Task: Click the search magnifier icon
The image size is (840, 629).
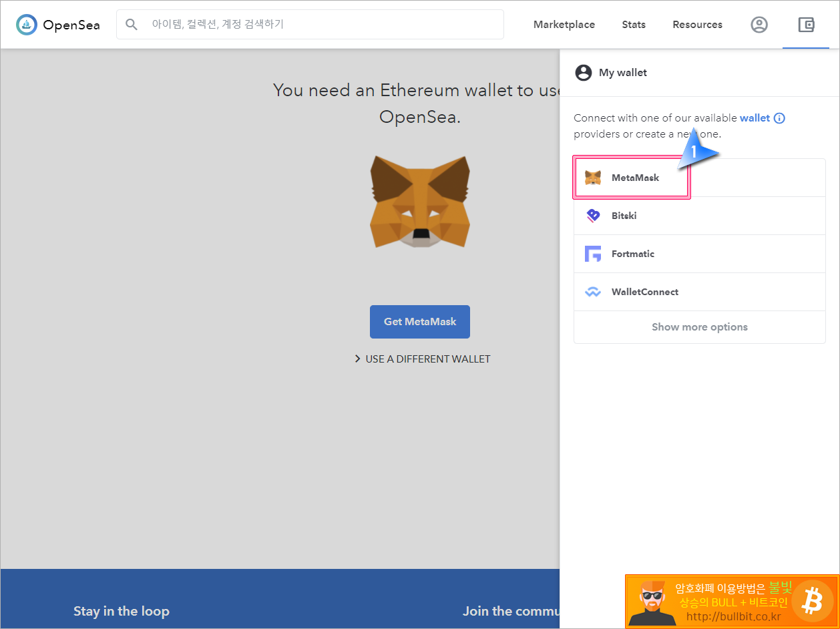Action: [x=132, y=25]
